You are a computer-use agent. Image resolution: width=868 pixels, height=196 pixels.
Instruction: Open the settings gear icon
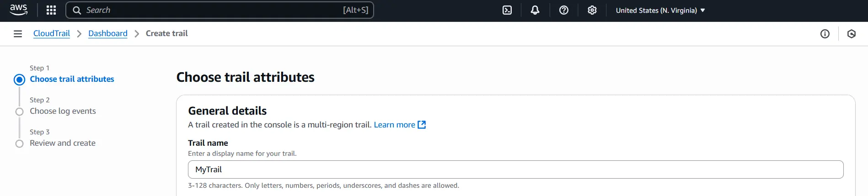pos(592,10)
